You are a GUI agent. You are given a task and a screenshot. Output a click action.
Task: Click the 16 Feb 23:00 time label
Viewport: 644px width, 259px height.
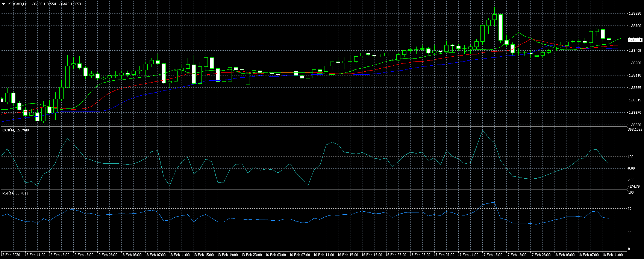pos(396,254)
